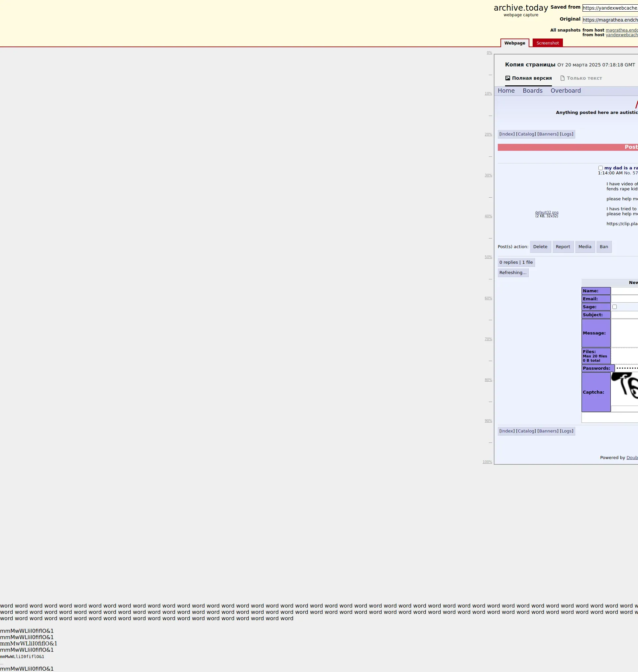Click the Home navigation link
Viewport: 638px width, 672px height.
pos(506,91)
